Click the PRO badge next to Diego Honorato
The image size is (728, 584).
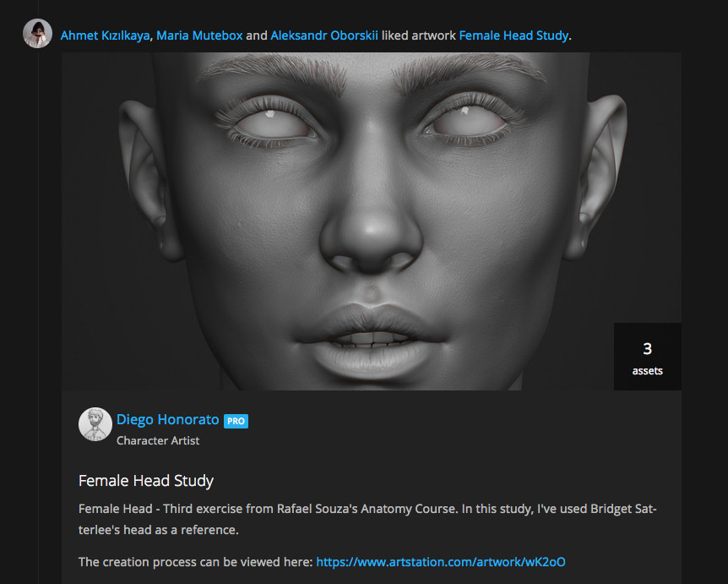pos(236,421)
